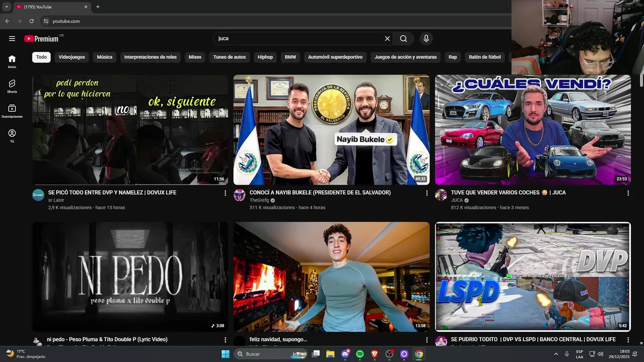Open title TUVE QUE VENDER VARIOS COCHES
Screen dimensions: 644x362
tap(508, 193)
